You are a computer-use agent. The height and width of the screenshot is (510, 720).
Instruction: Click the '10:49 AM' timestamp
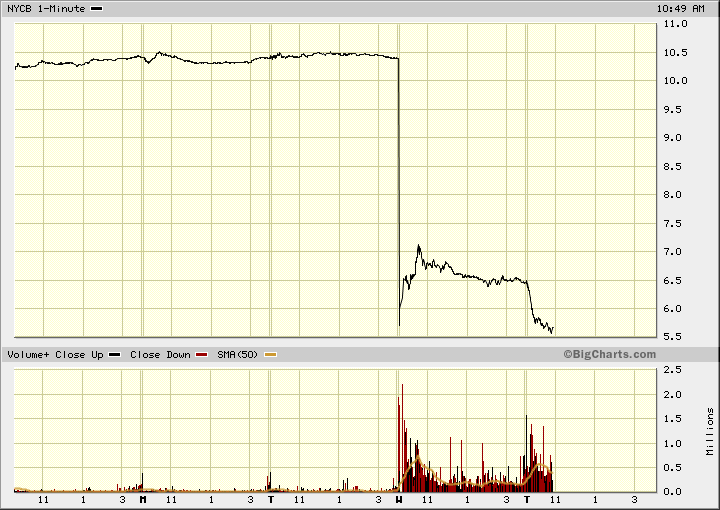pyautogui.click(x=680, y=9)
